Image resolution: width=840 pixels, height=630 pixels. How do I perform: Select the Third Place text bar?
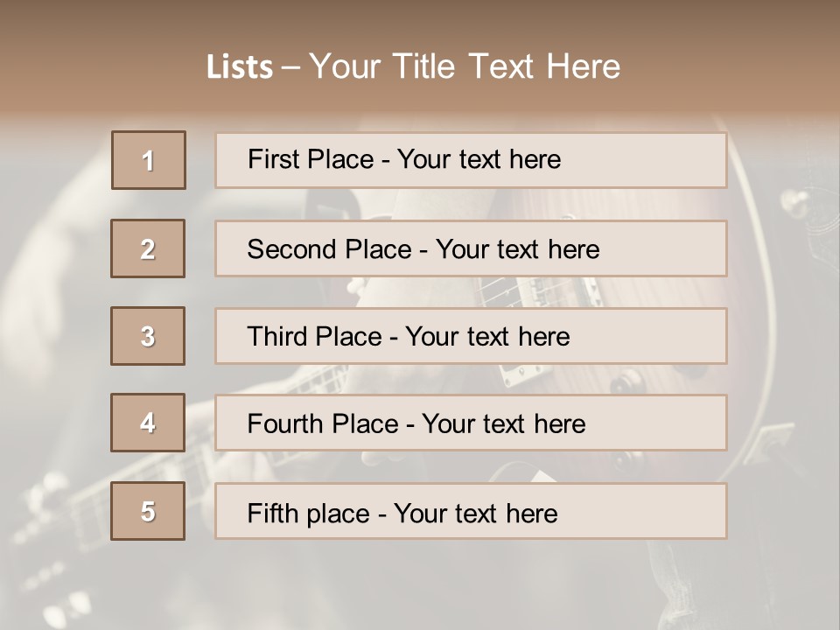coord(471,336)
